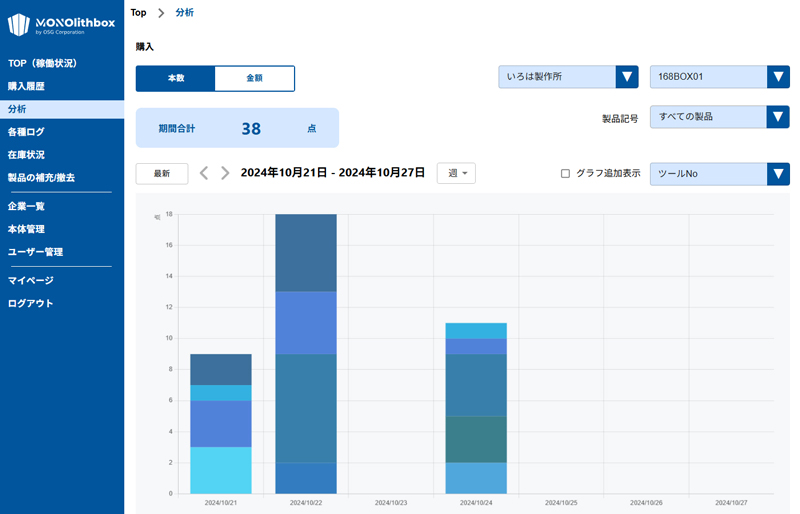This screenshot has width=800, height=514.
Task: Click the breadcrumb separator chevron
Action: 161,13
